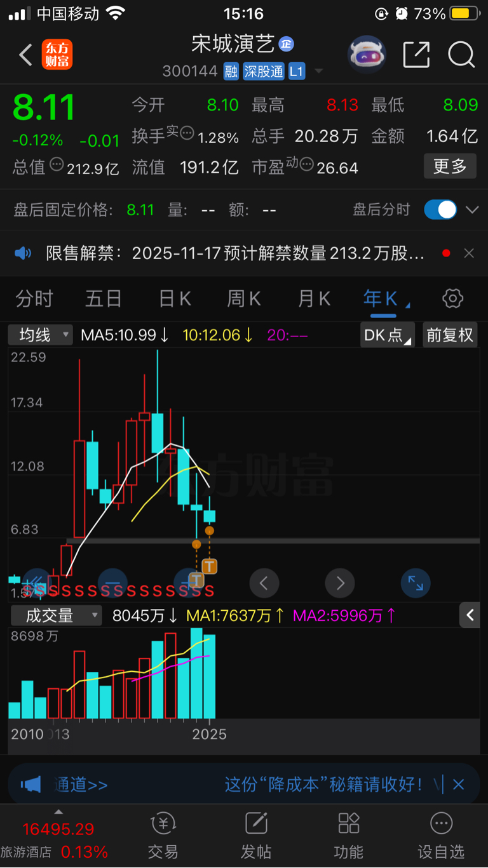Tap the 企 verified badge beside 宋城演艺

[x=286, y=44]
